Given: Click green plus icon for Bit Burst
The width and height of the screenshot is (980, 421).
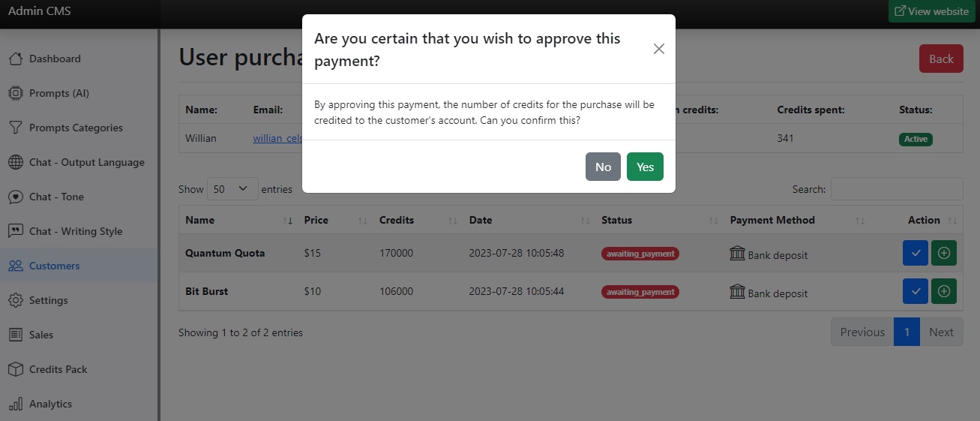Looking at the screenshot, I should click(944, 291).
